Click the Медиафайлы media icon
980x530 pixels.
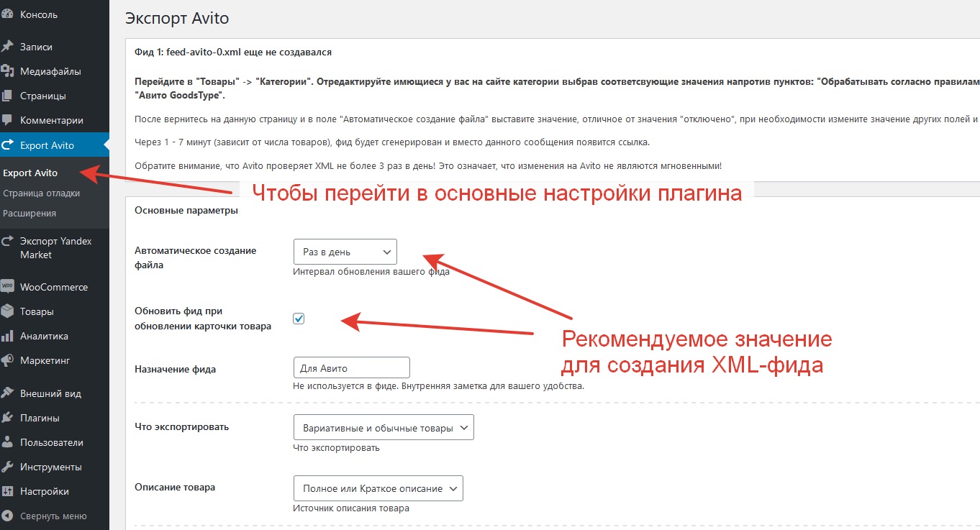pos(8,71)
